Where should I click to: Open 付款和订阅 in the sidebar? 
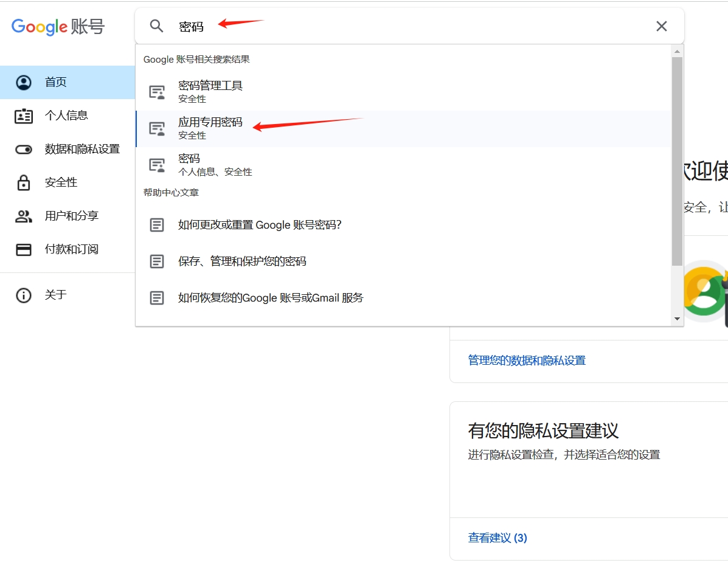point(68,249)
